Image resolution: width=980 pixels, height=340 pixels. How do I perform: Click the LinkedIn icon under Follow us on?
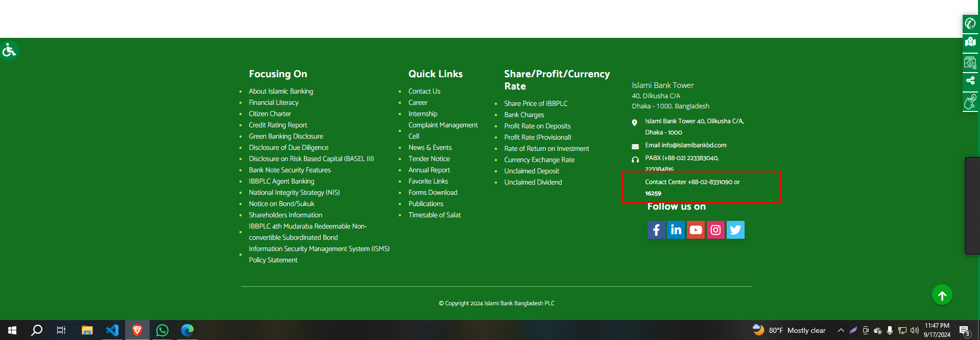(x=676, y=230)
